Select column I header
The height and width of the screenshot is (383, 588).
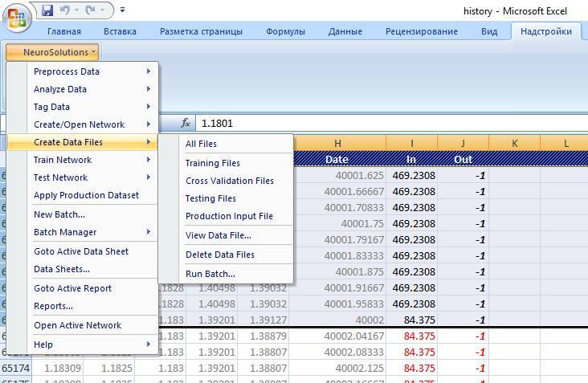pos(412,143)
